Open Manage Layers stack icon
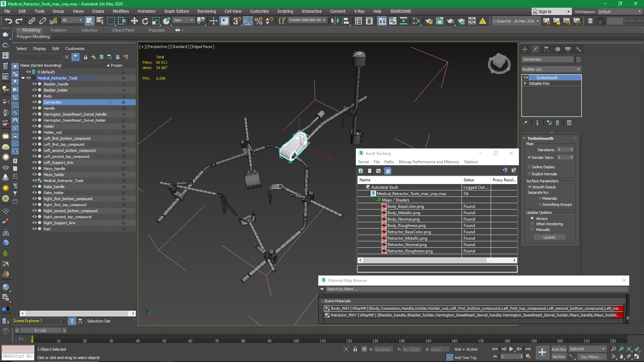The height and width of the screenshot is (362, 644). (590, 21)
